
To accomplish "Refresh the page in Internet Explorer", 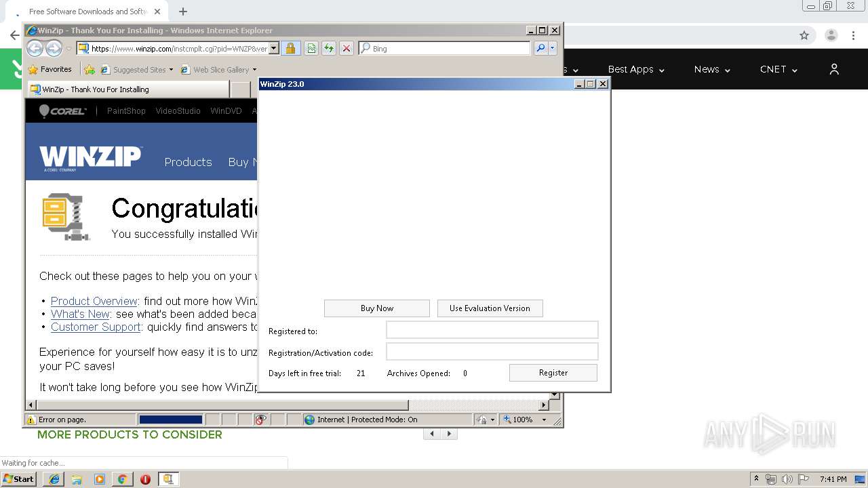I will coord(329,48).
